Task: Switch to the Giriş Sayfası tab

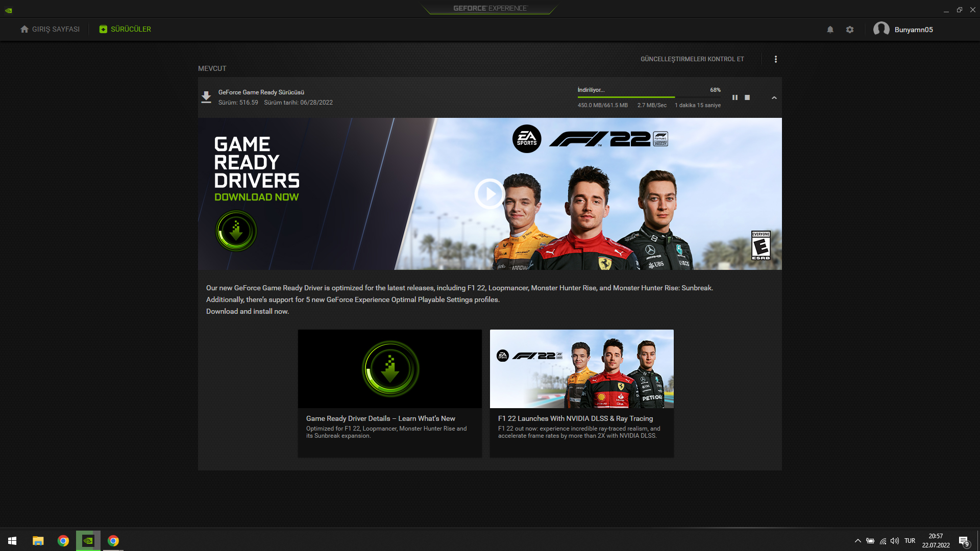Action: (x=50, y=29)
